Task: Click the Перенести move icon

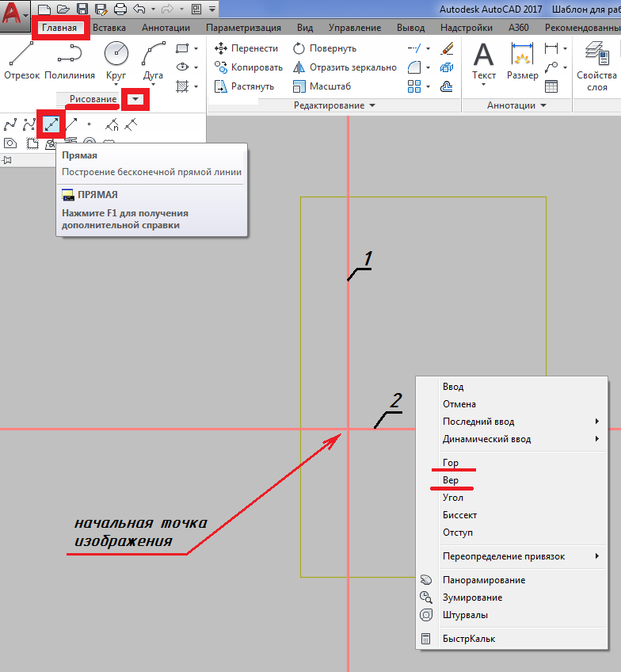Action: tap(222, 48)
